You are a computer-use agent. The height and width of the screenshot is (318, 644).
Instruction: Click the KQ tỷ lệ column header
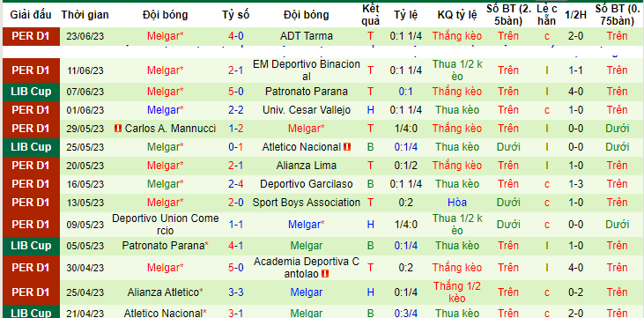[x=457, y=15]
